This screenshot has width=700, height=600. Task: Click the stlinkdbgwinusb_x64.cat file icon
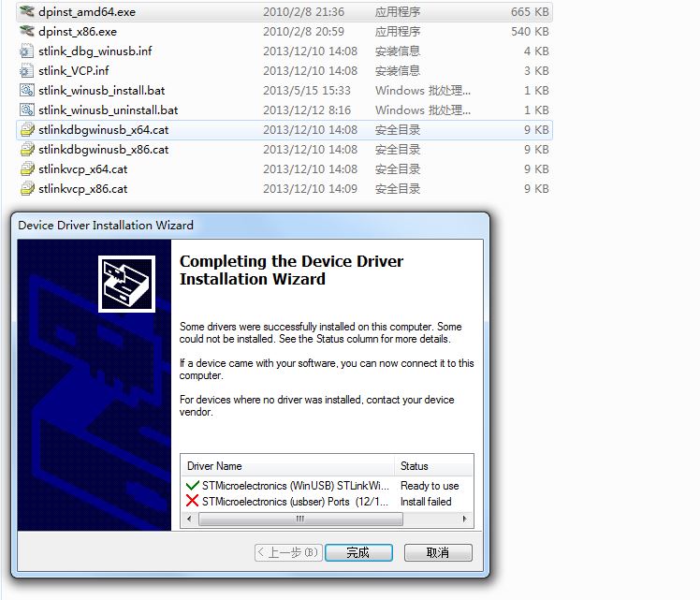27,129
